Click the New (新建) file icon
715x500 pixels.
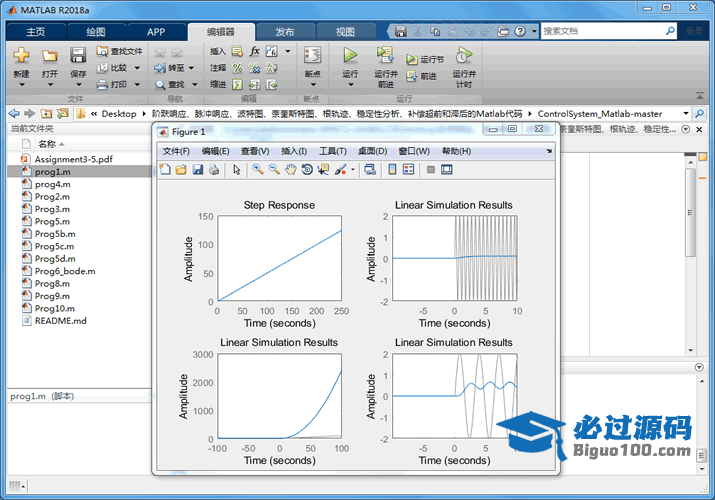pos(21,55)
